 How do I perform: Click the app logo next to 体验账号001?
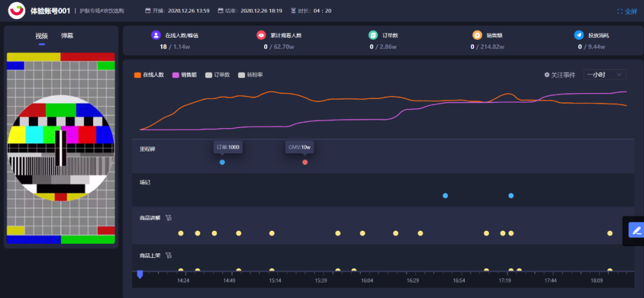[17, 11]
